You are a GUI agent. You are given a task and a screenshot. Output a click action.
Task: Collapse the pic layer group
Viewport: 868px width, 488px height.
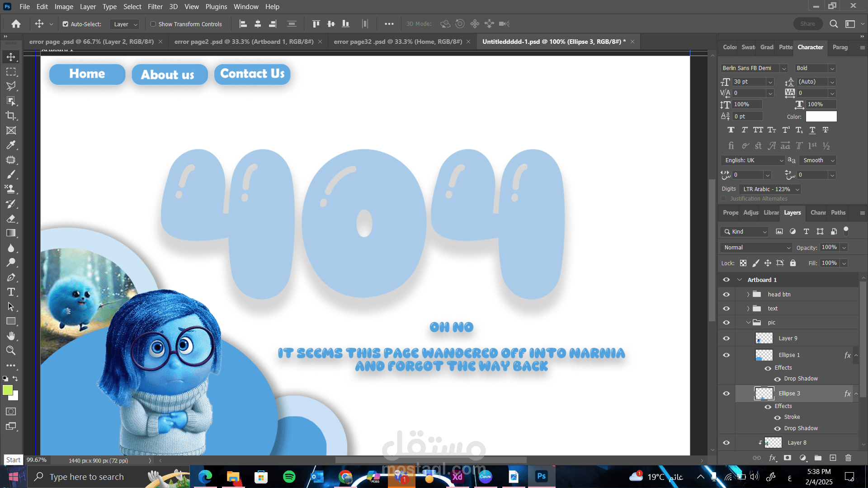[748, 323]
